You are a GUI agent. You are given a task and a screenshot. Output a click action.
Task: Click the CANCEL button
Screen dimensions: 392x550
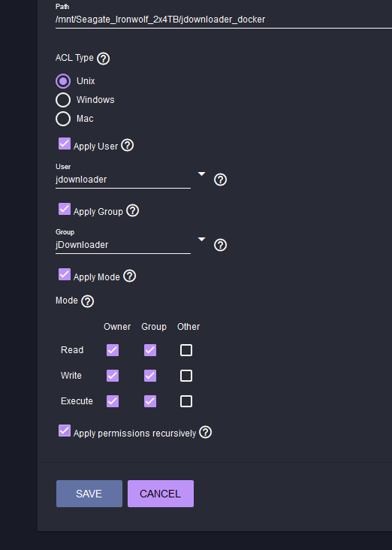pyautogui.click(x=161, y=494)
